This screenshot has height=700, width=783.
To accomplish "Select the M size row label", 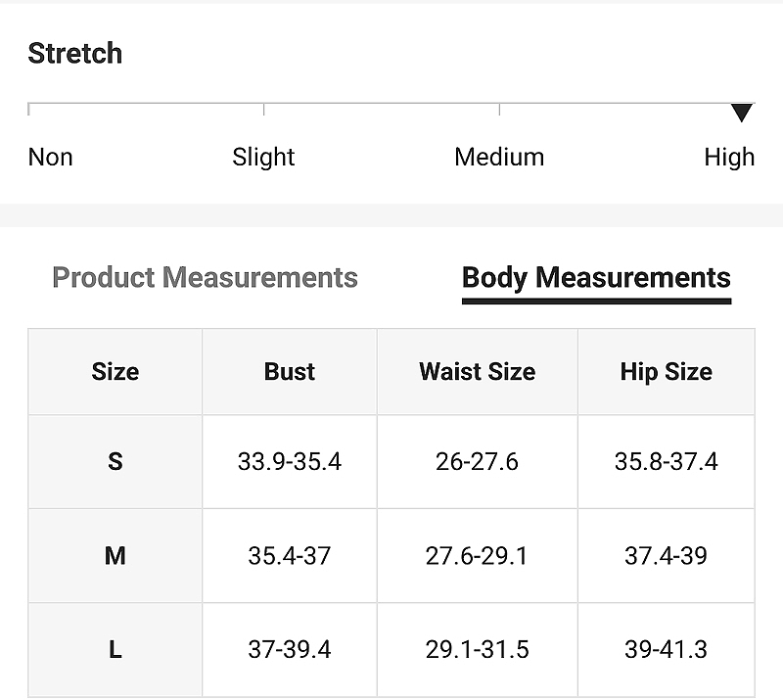I will click(115, 556).
